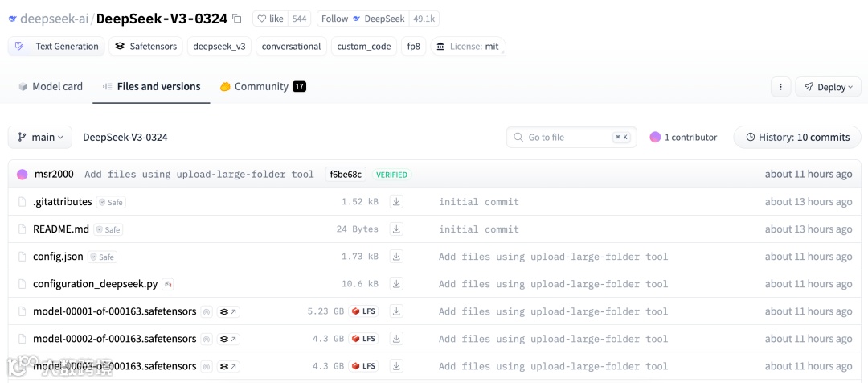Viewport: 868px width, 383px height.
Task: Open the config.json file
Action: [x=58, y=257]
